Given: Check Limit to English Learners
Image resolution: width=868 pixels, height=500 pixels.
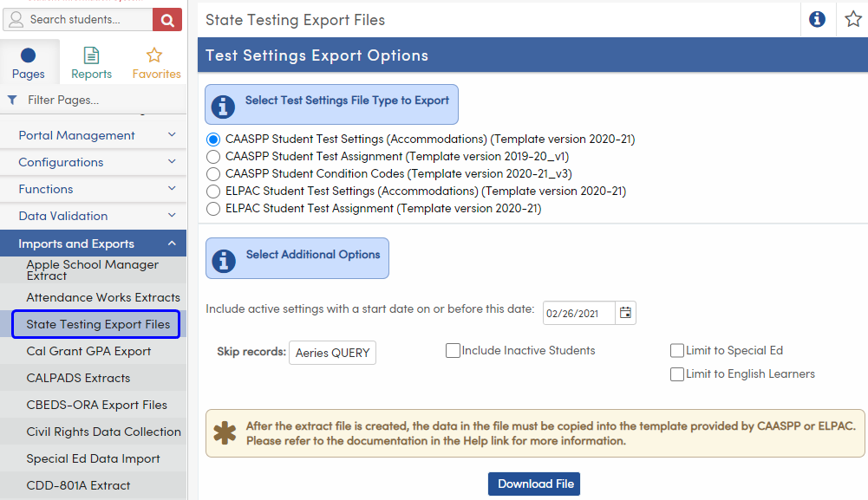Looking at the screenshot, I should pyautogui.click(x=676, y=373).
